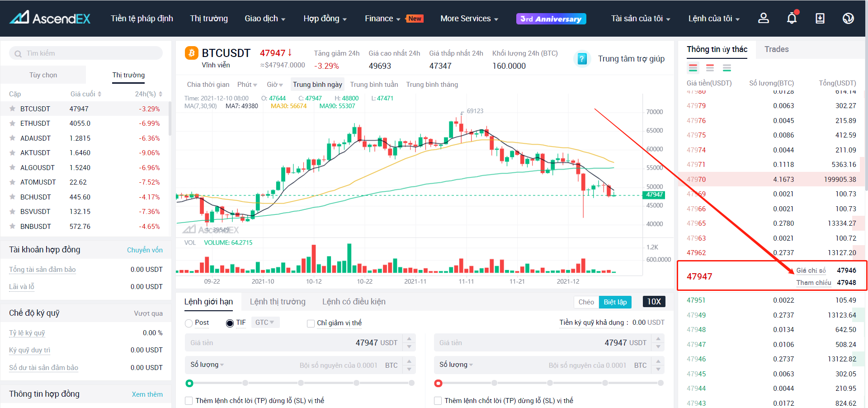Image resolution: width=868 pixels, height=408 pixels.
Task: Select the sell-only order book view icon
Action: tap(710, 68)
